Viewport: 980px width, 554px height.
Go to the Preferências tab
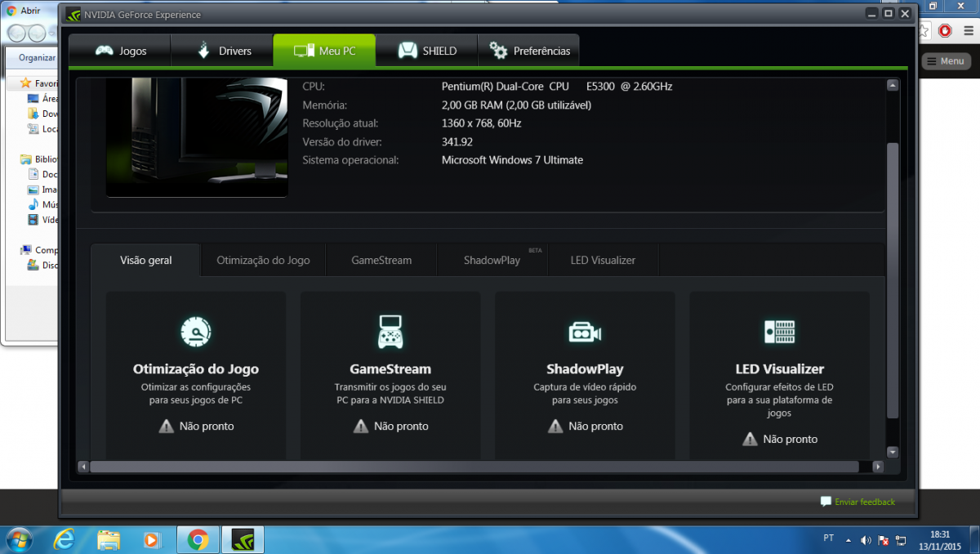pos(528,51)
